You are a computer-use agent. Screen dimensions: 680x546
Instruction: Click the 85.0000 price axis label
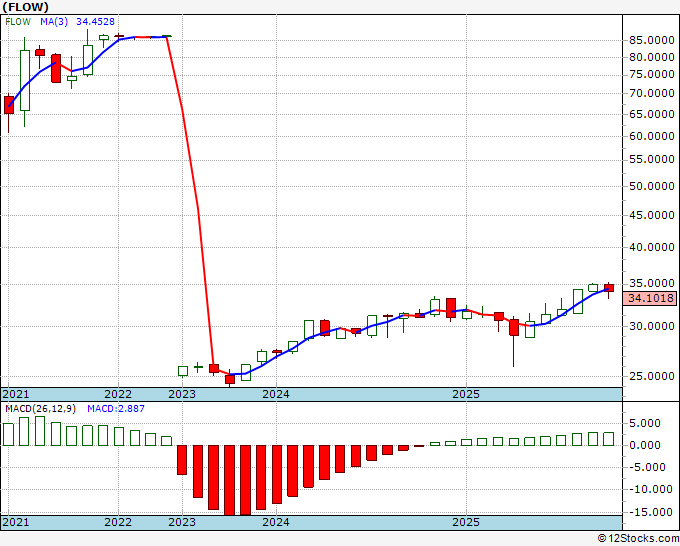coord(651,41)
